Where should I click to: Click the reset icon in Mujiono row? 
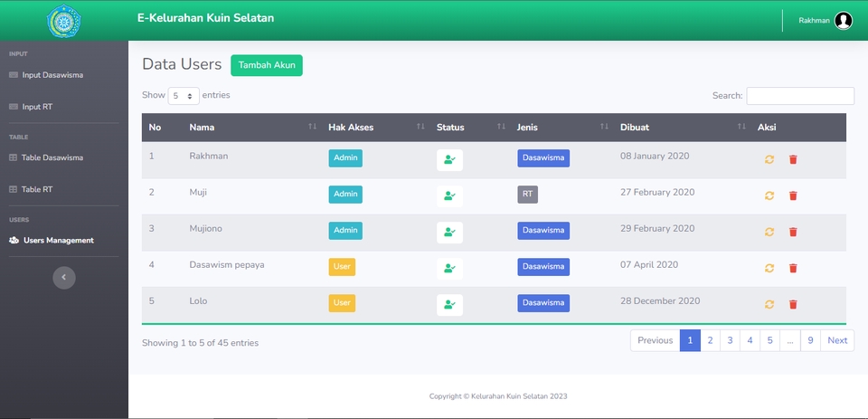point(769,233)
